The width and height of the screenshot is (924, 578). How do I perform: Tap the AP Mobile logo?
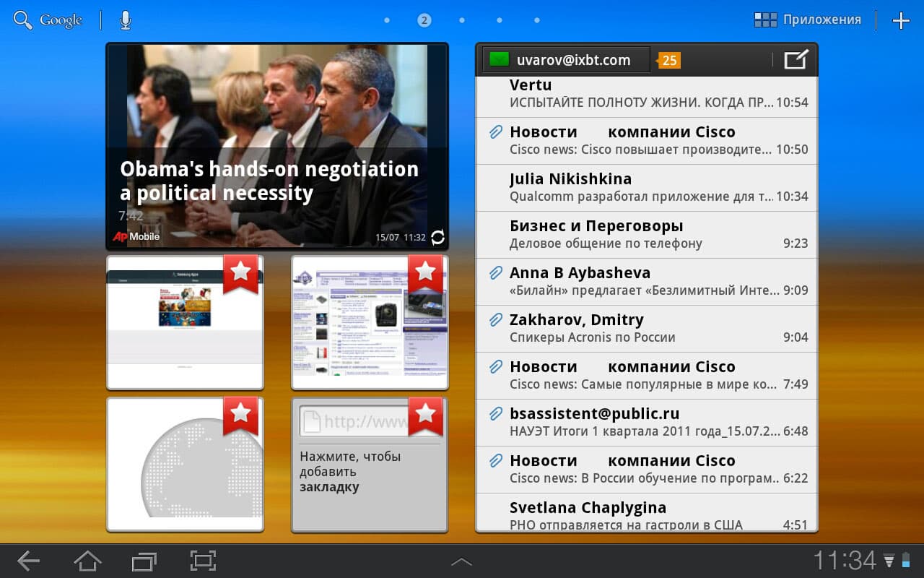[136, 236]
